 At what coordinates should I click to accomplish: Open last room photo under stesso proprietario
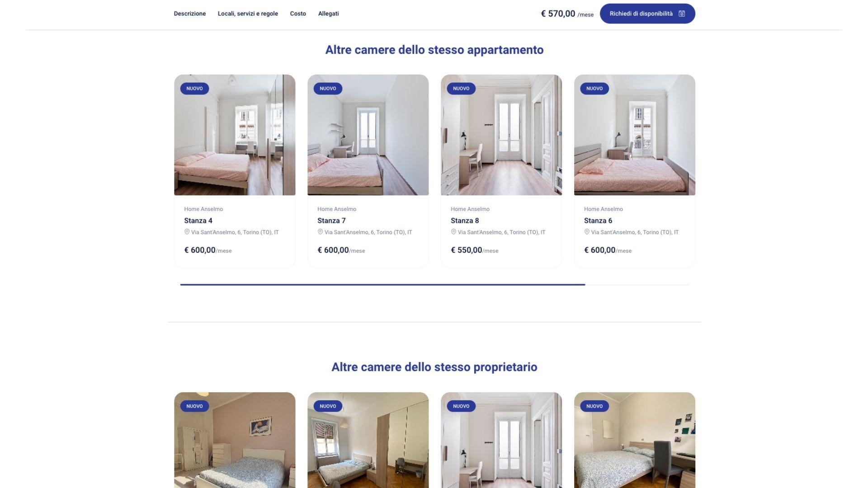point(635,440)
